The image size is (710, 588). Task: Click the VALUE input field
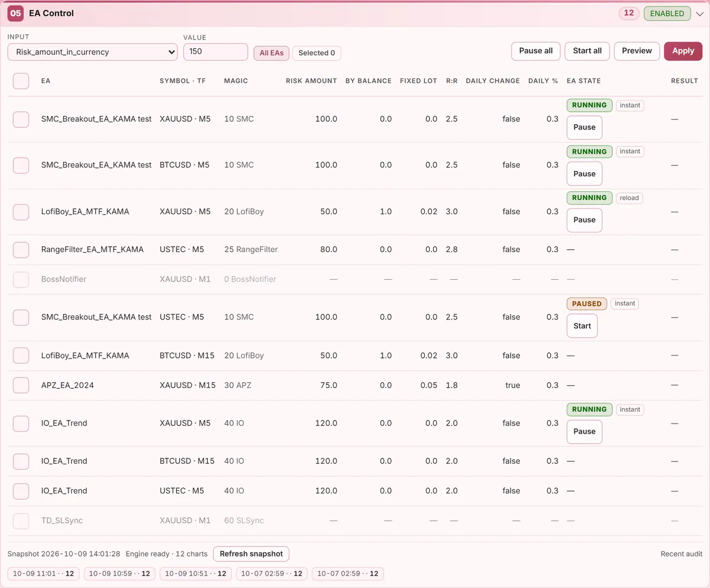(215, 52)
